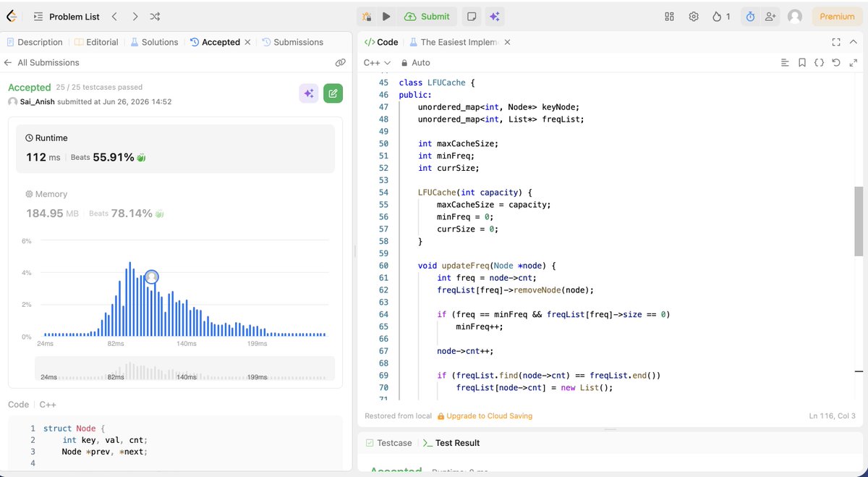Click the debugger icon beside Run
The width and height of the screenshot is (868, 477).
(367, 16)
